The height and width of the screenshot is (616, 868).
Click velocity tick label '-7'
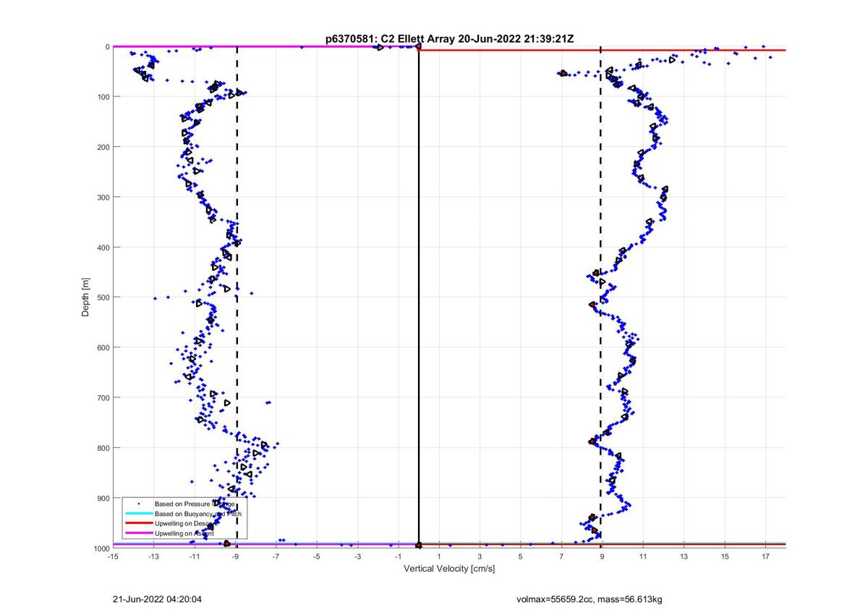tap(276, 557)
